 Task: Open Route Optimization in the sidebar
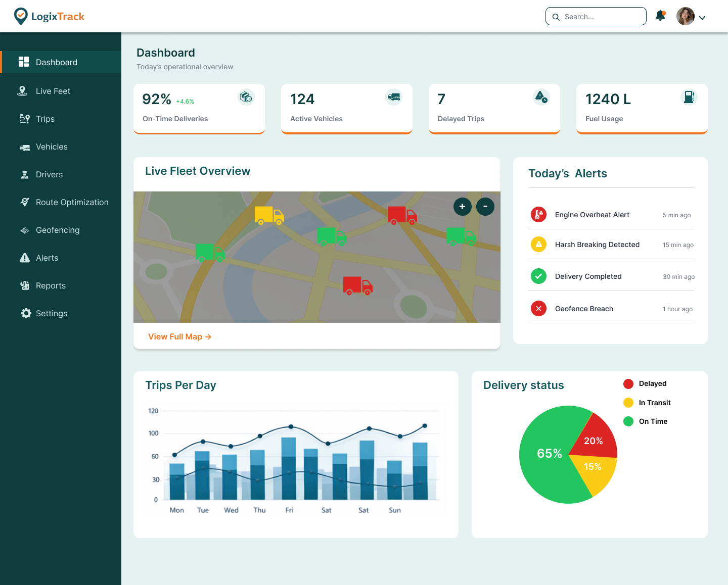(72, 202)
